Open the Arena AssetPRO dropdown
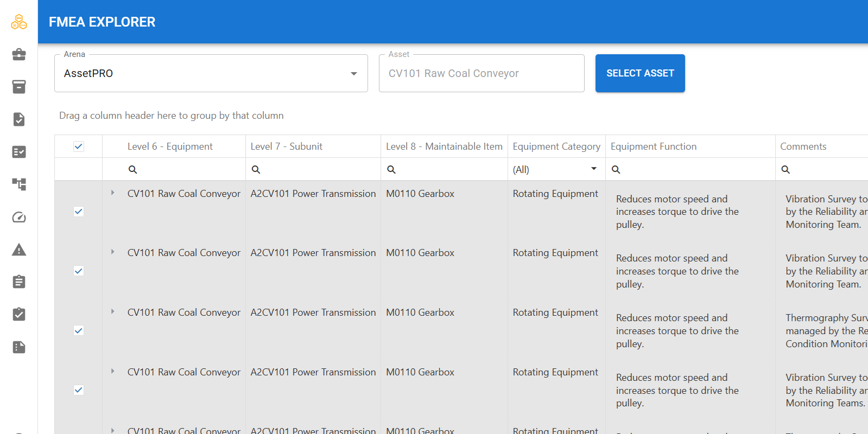868x434 pixels. pos(211,73)
